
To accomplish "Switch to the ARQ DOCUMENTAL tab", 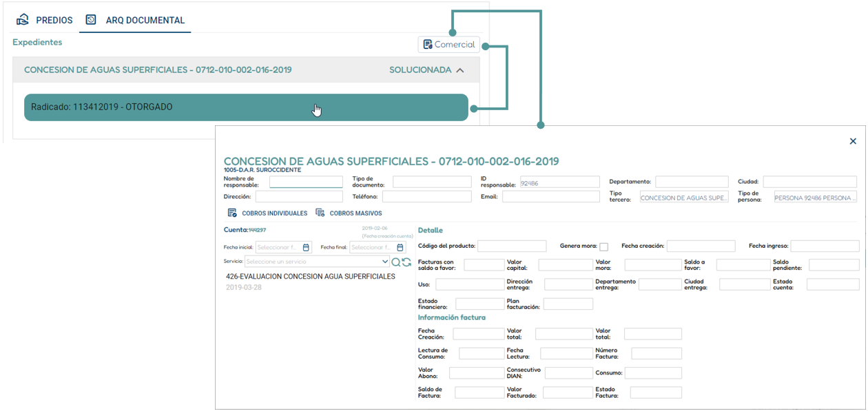I will pos(136,20).
